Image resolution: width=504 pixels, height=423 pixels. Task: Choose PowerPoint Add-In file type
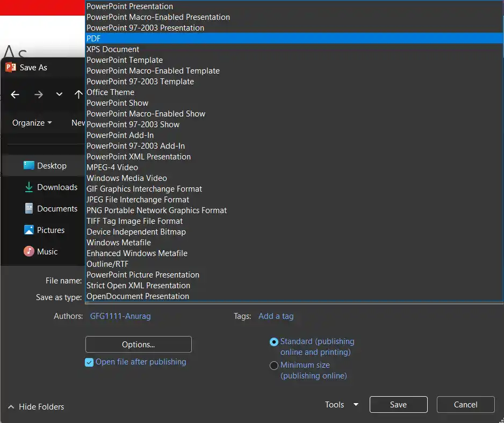click(294, 135)
